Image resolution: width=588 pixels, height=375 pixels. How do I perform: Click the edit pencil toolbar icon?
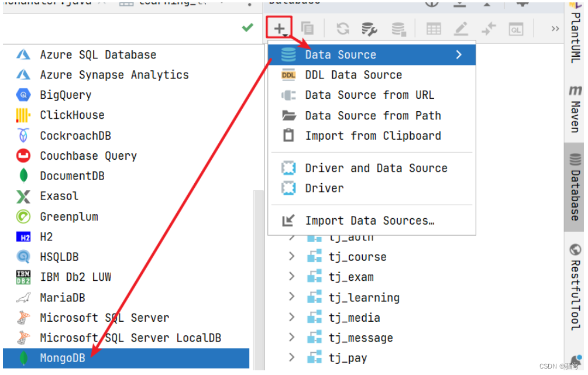click(x=461, y=29)
